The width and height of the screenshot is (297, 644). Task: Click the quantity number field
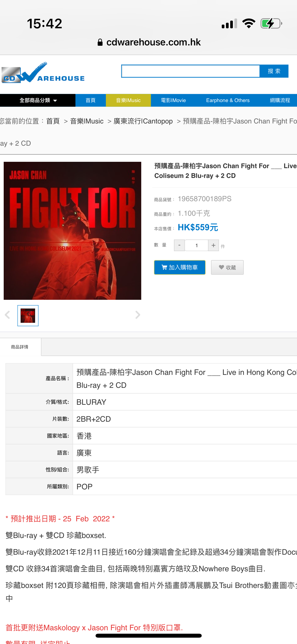(196, 245)
